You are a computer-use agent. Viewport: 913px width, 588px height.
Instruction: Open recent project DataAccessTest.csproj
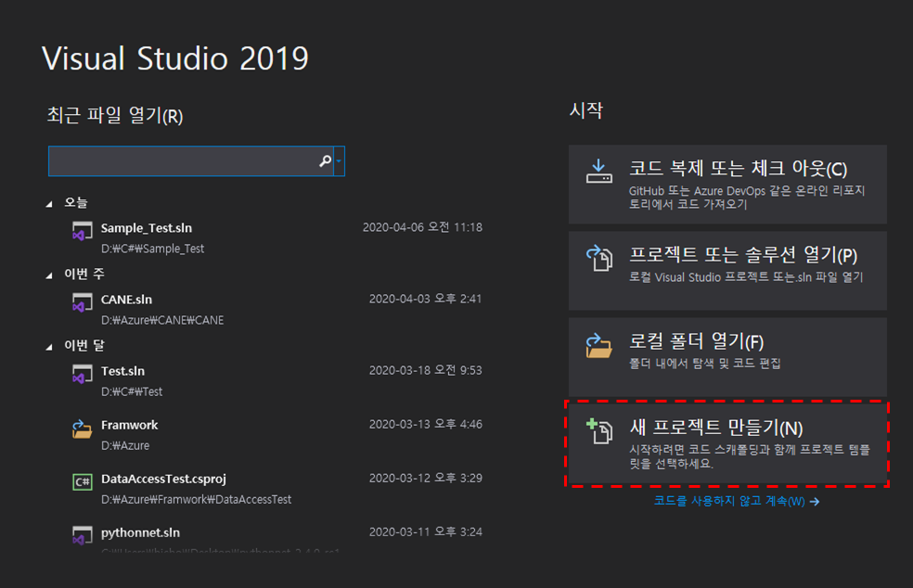163,479
